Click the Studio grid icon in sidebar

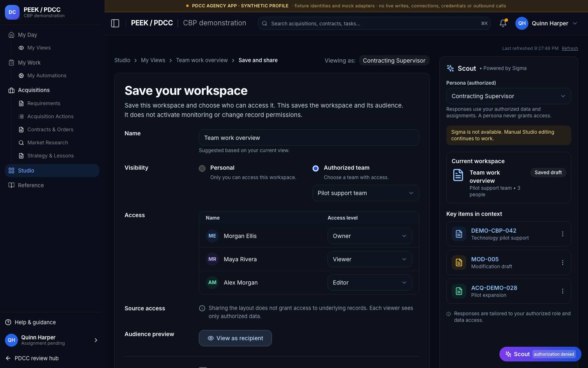pyautogui.click(x=11, y=171)
